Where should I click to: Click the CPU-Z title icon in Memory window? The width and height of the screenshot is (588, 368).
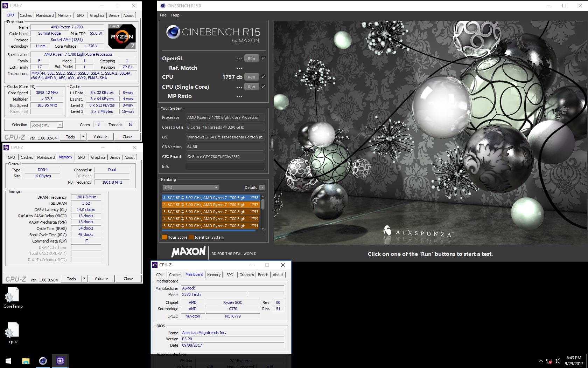(6, 148)
